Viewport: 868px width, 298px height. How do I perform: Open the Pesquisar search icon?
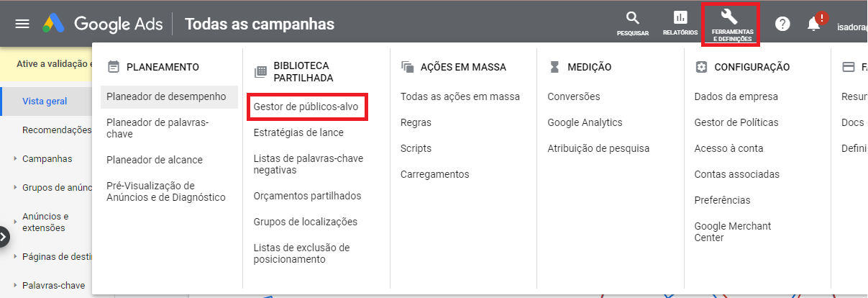[632, 23]
